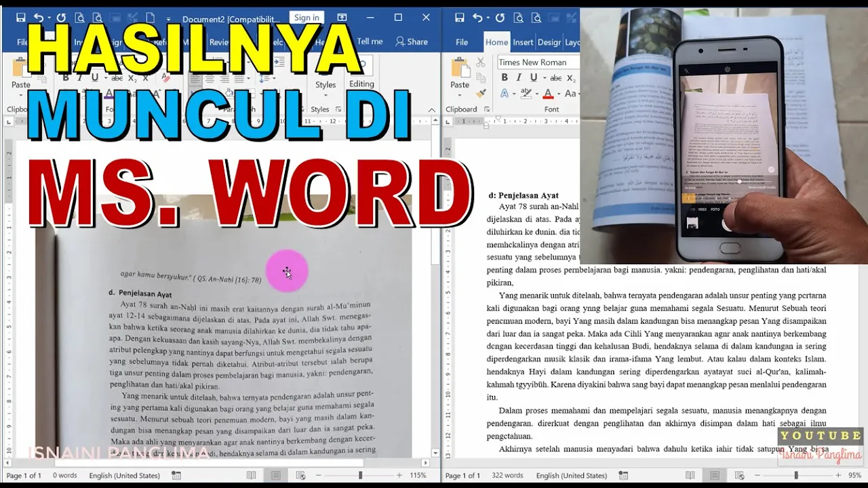Click 115% zoom level in left status bar
The image size is (868, 488).
pyautogui.click(x=418, y=476)
